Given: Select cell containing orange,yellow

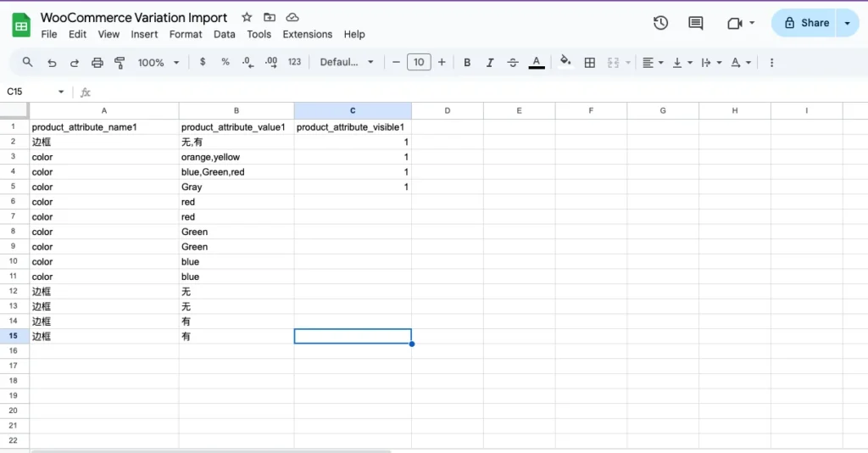Looking at the screenshot, I should pyautogui.click(x=236, y=157).
